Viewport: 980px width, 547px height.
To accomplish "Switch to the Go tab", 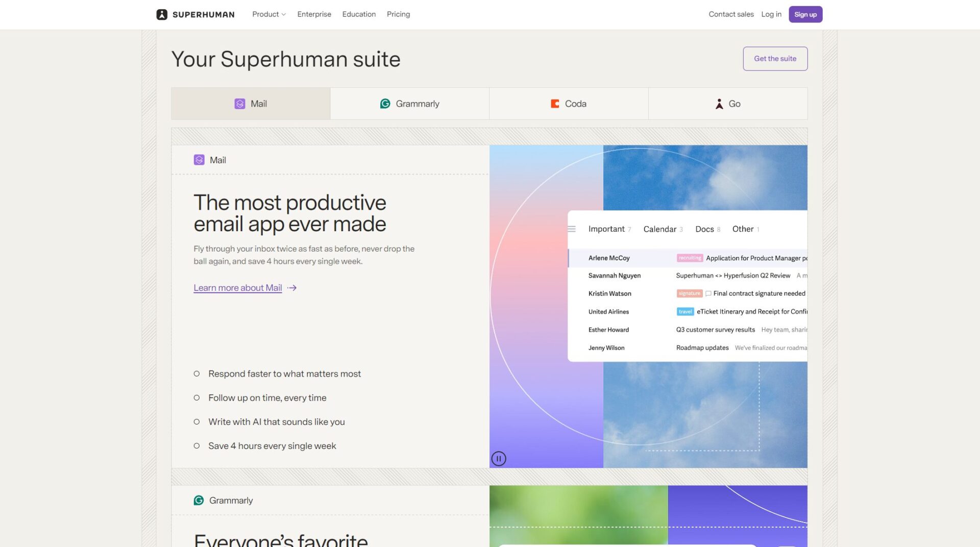I will tap(727, 104).
